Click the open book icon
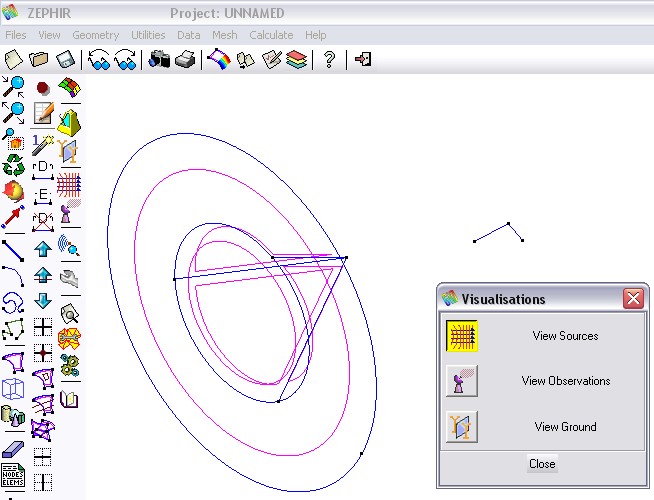654x500 pixels. pos(69,399)
